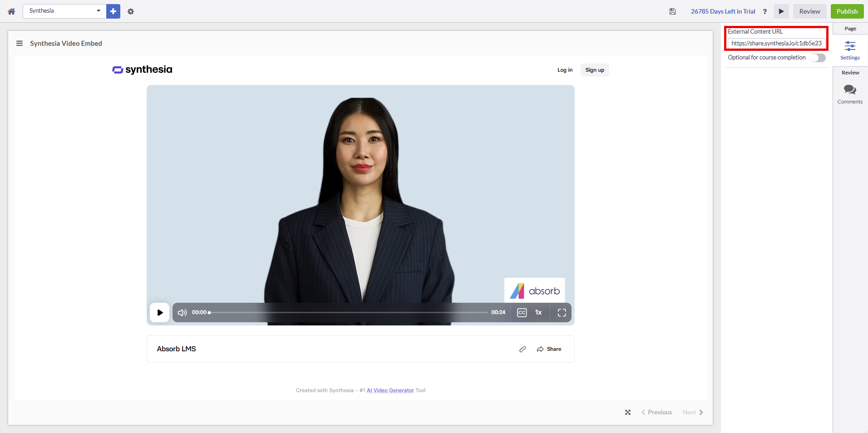Screen dimensions: 868x433
Task: Open the Synthesia course dropdown
Action: pos(64,11)
